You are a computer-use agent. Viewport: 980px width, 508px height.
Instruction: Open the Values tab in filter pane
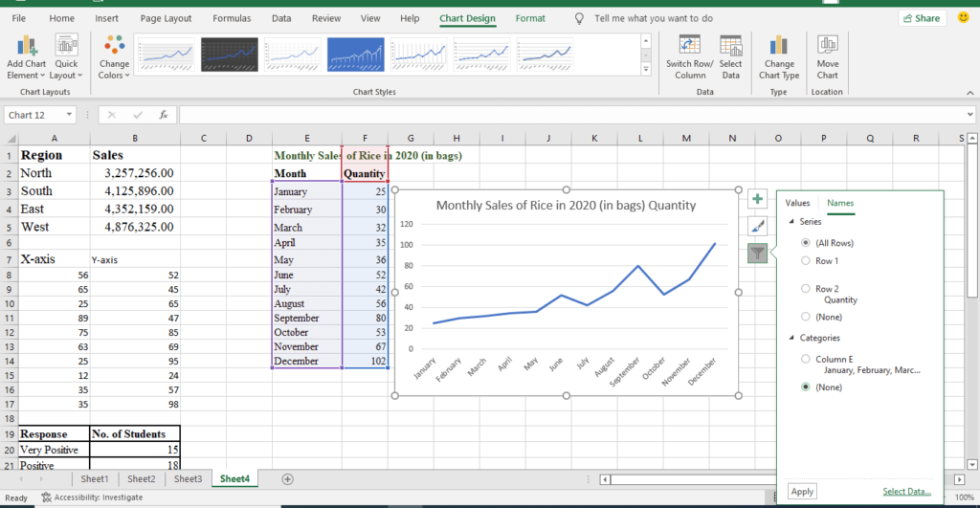tap(797, 203)
